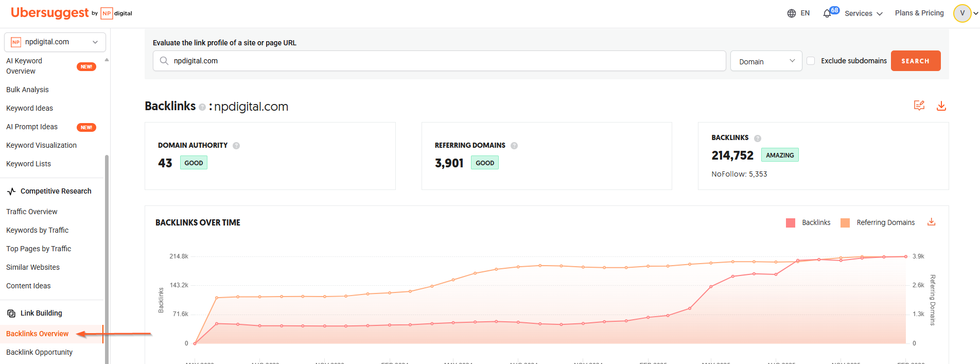Viewport: 980px width, 364px height.
Task: Click the Link Building section icon
Action: click(11, 314)
